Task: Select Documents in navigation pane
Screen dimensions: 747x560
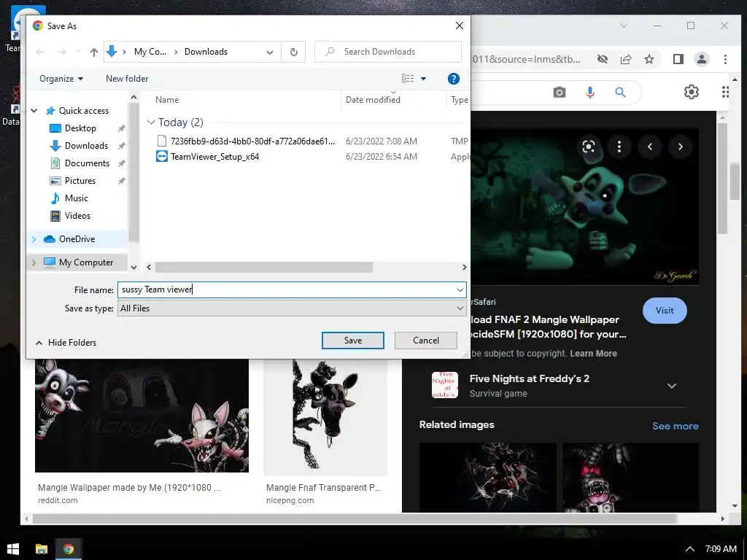Action: [x=87, y=163]
